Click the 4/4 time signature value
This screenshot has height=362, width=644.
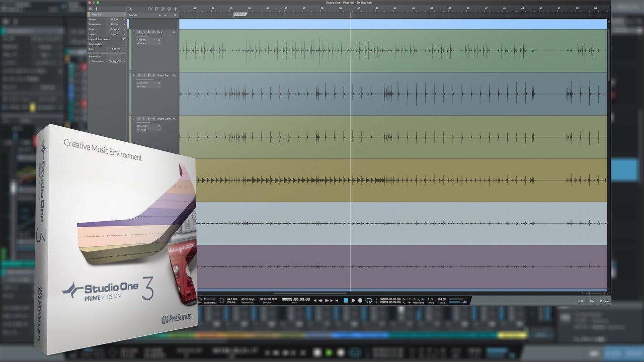[430, 299]
